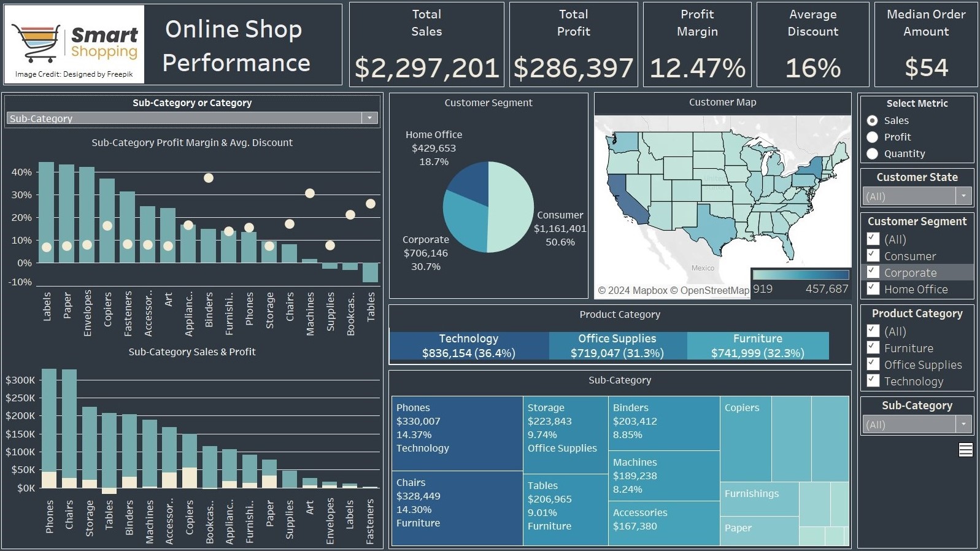Open the Sub-Category or Category dropdown
The width and height of the screenshot is (980, 551).
coord(192,118)
